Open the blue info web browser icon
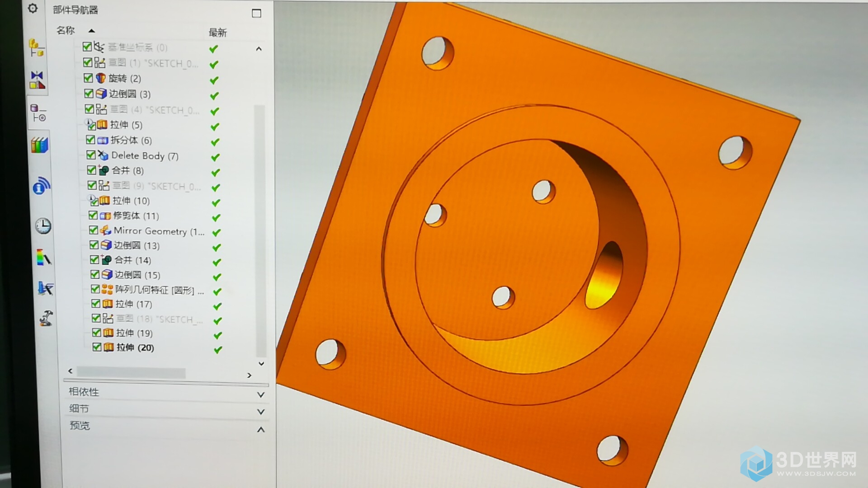 (41, 185)
